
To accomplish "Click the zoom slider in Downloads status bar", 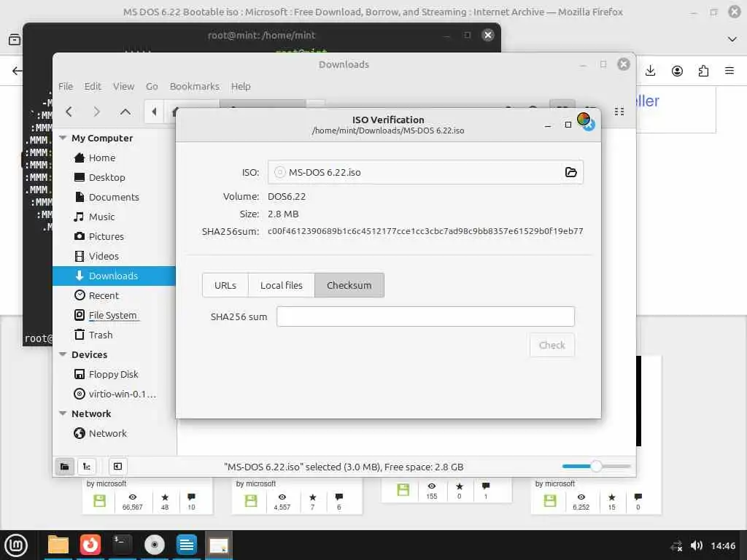I will point(597,466).
